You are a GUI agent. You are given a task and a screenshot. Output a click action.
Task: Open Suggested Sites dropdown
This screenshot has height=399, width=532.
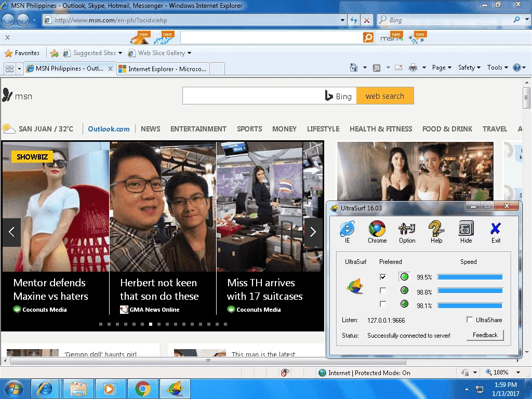click(92, 53)
